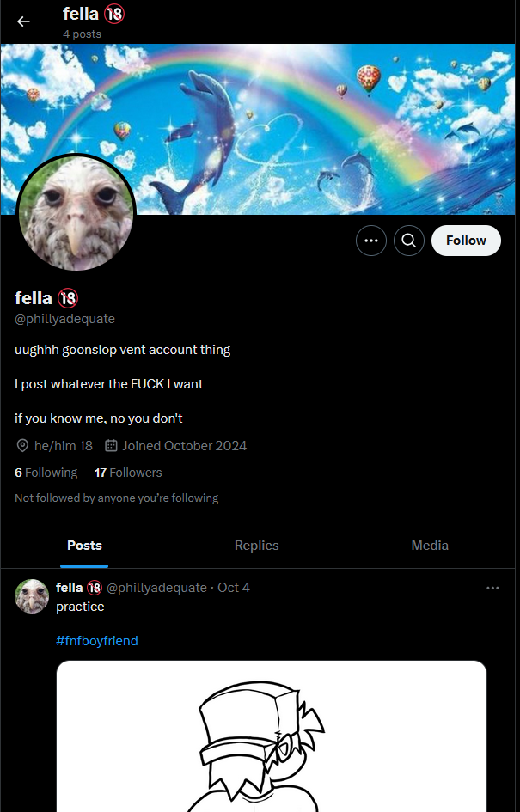Open the #fnfboyfriend hashtag link
The width and height of the screenshot is (520, 812).
[97, 641]
